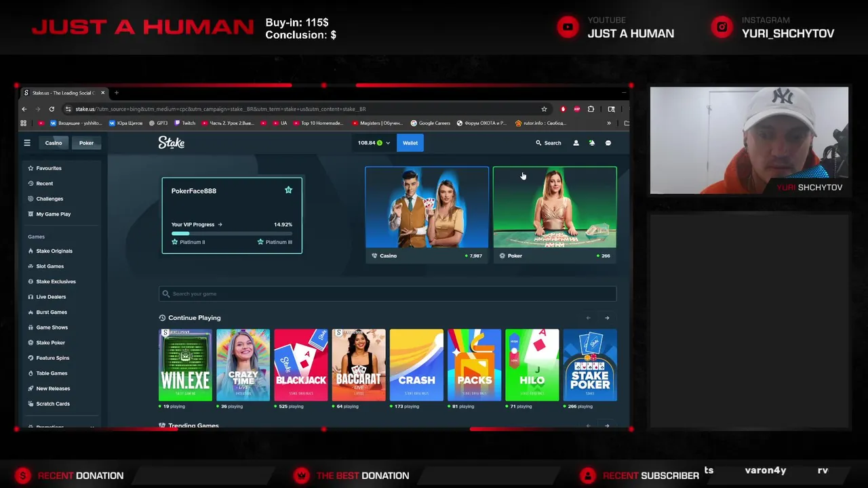Viewport: 868px width, 488px height.
Task: Open the Google Careers bookmark
Action: pyautogui.click(x=431, y=123)
